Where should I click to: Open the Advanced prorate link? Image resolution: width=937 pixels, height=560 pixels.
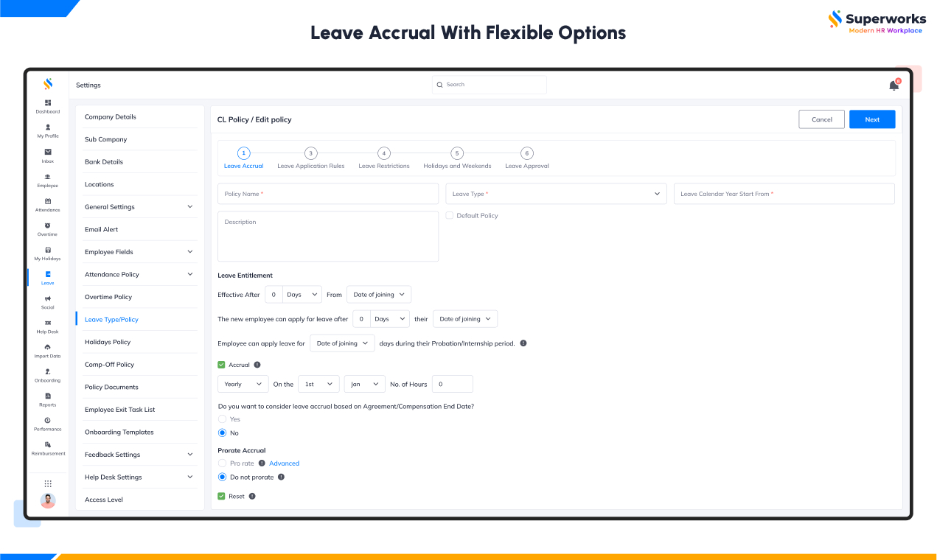tap(285, 463)
